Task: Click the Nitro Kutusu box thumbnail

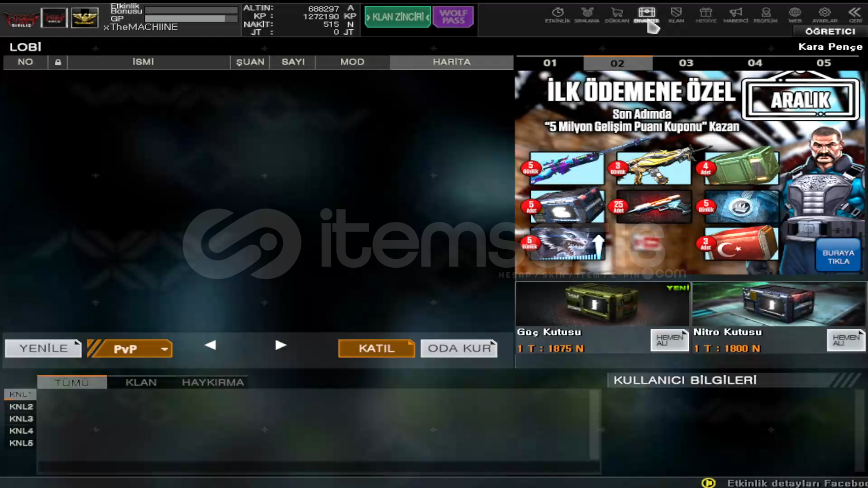Action: point(779,304)
